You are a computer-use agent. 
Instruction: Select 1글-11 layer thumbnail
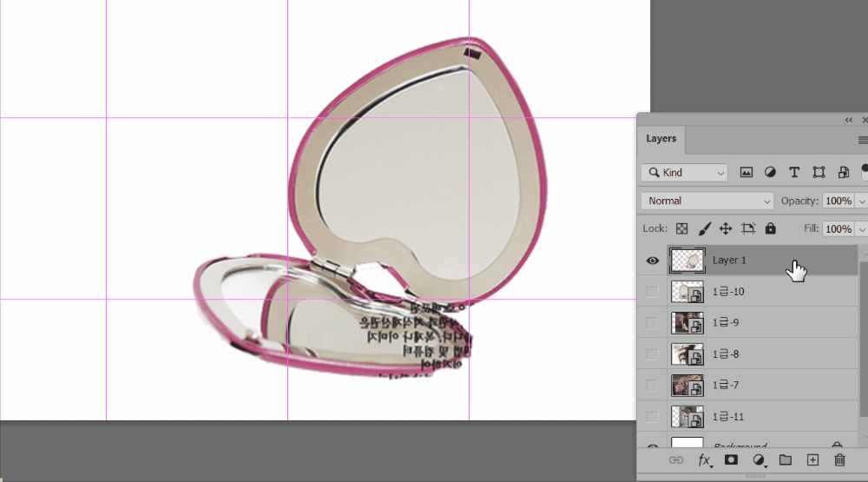(687, 417)
